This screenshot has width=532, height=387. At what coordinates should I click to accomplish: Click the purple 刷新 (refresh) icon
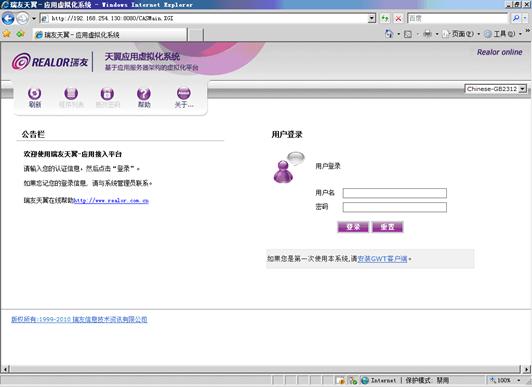35,93
